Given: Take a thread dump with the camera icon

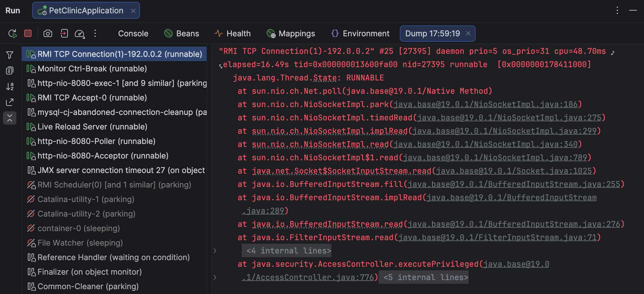Looking at the screenshot, I should 48,34.
